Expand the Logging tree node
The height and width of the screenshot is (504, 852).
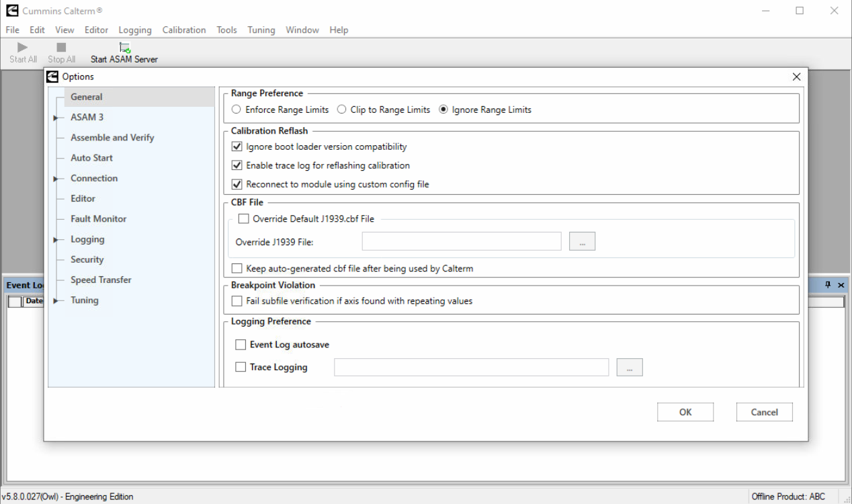tap(56, 240)
